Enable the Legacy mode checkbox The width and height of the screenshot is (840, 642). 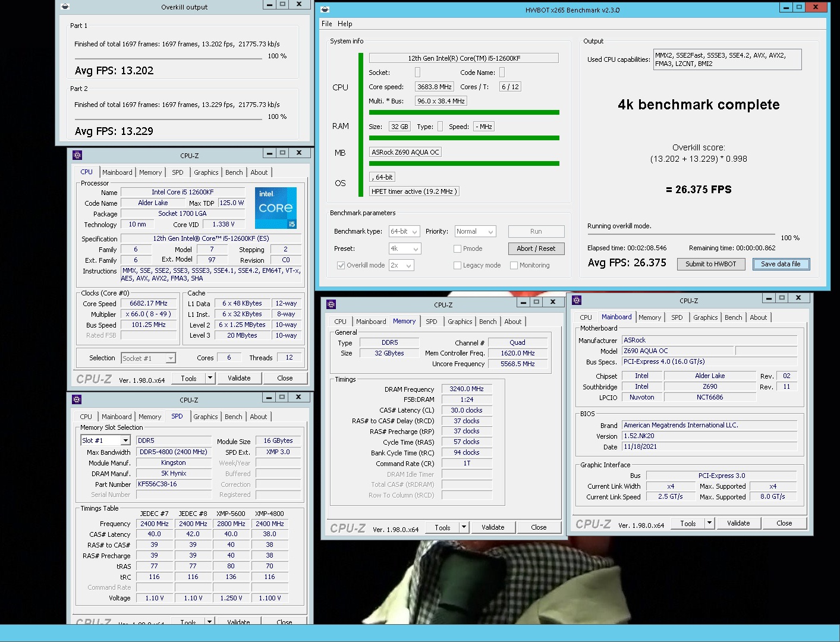(x=457, y=265)
